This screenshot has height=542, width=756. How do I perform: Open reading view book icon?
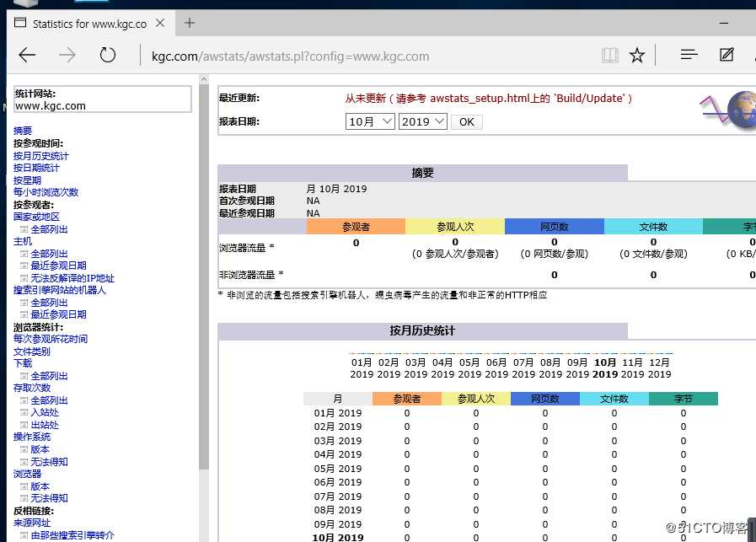(x=610, y=56)
